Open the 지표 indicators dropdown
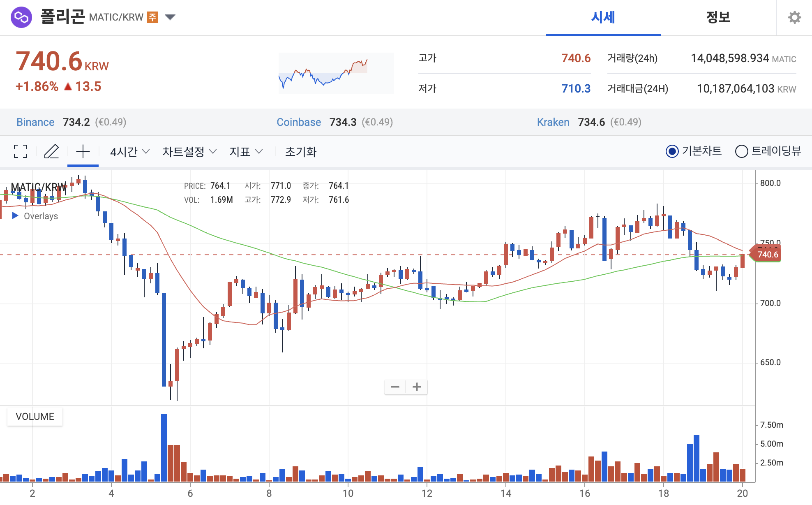The image size is (812, 505). [x=246, y=152]
